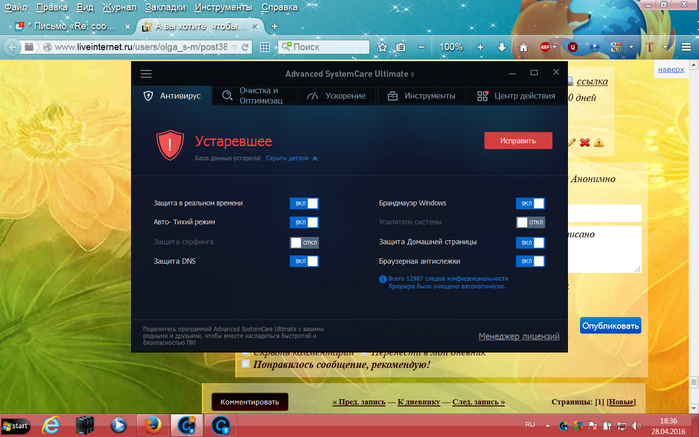The image size is (699, 437).
Task: Open the Firefox downloads arrow
Action: click(x=502, y=47)
